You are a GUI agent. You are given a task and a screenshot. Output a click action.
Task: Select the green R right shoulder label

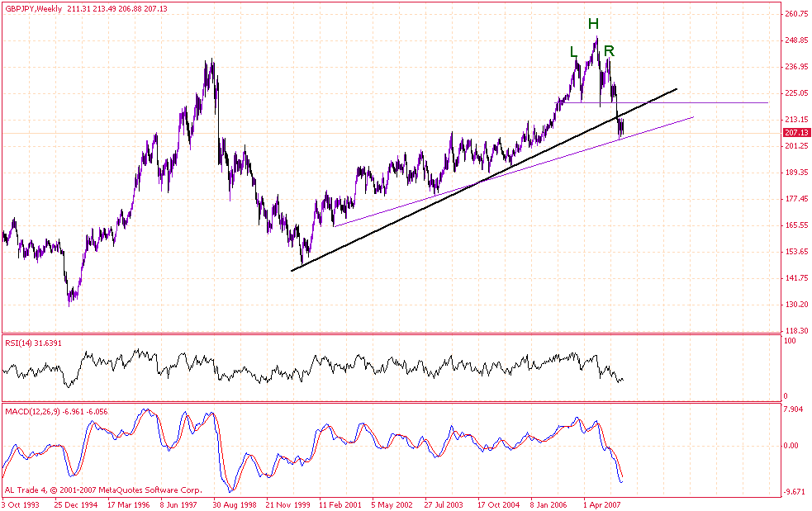pos(609,51)
